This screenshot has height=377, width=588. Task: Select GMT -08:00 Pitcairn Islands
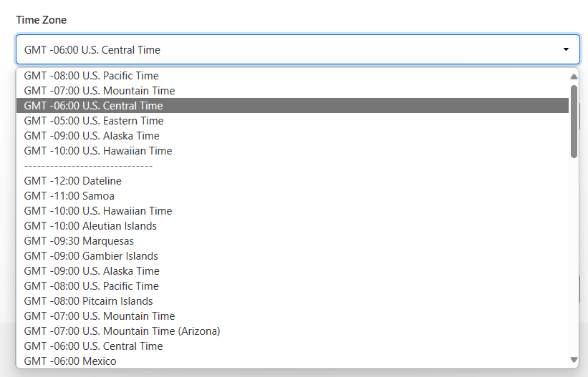click(88, 301)
